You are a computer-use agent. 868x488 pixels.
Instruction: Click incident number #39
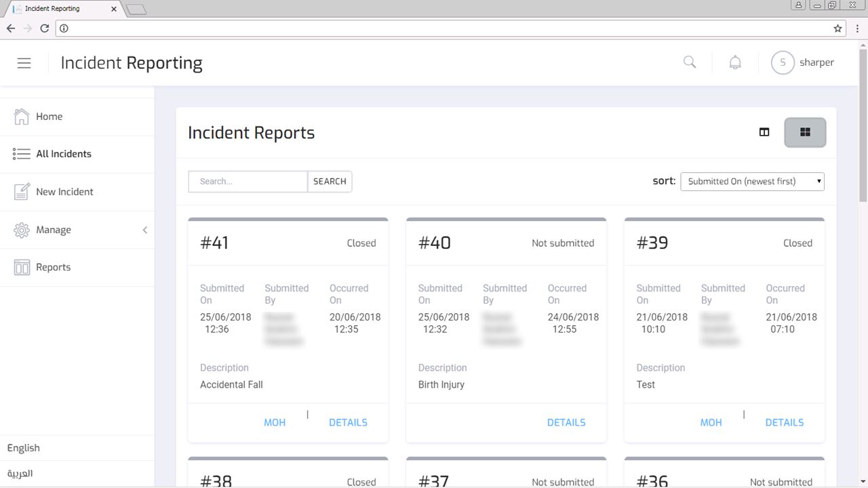point(652,243)
